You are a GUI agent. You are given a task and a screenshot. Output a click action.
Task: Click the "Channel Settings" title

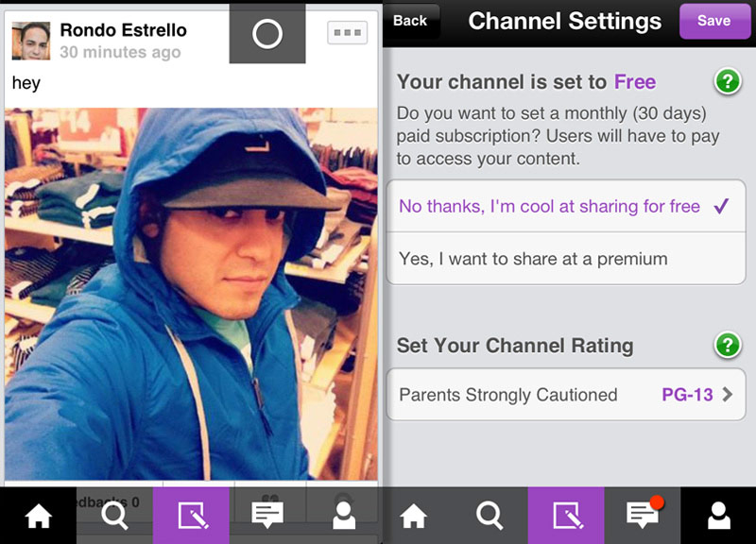564,21
